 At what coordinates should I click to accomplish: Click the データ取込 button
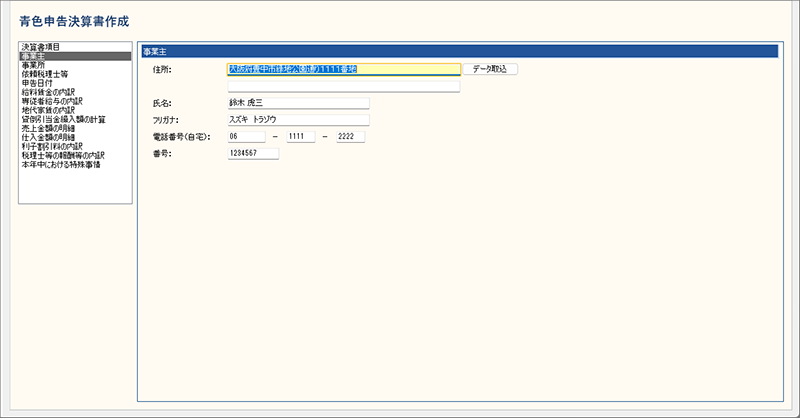[x=490, y=69]
